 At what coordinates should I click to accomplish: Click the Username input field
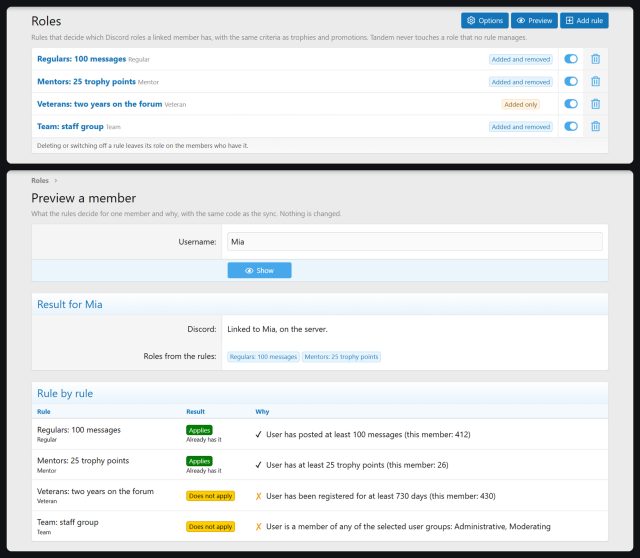[415, 242]
